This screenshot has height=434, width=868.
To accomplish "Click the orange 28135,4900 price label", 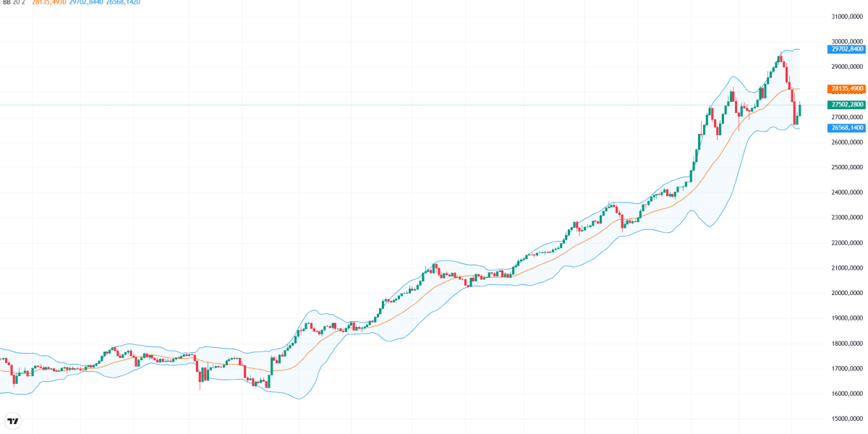I will (x=846, y=89).
